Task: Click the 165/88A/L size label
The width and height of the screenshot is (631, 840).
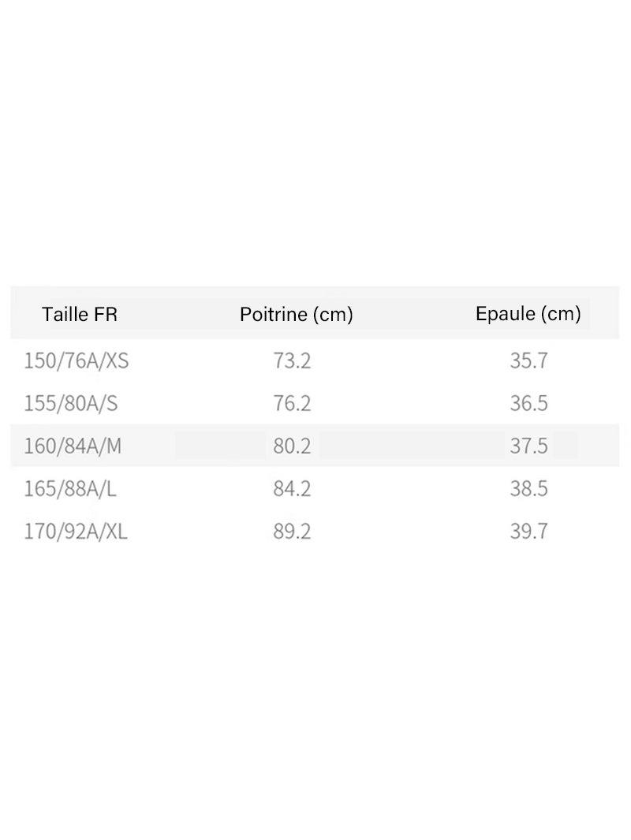Action: [x=69, y=488]
